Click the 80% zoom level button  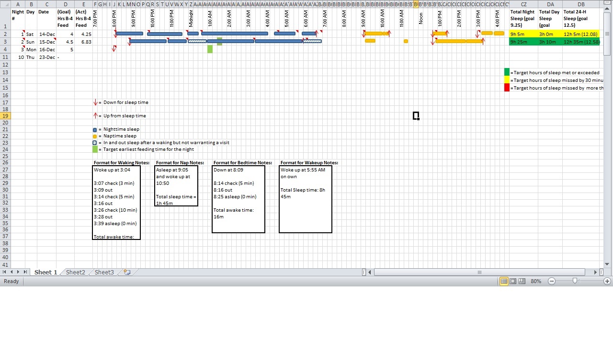536,281
